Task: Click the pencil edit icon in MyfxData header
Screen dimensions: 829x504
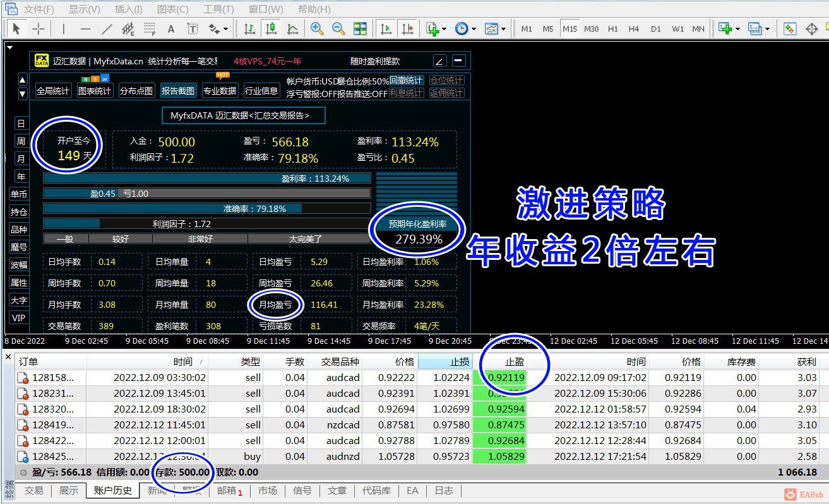Action: pos(440,61)
